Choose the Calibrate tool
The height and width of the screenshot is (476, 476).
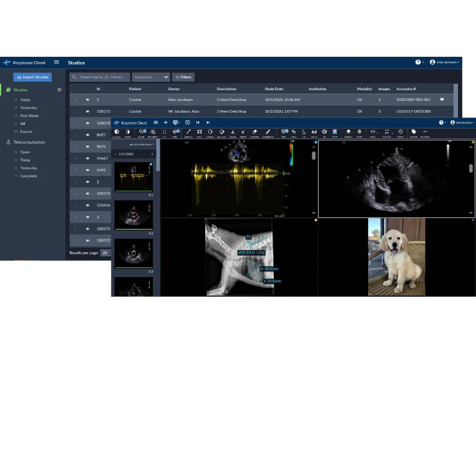(x=268, y=132)
